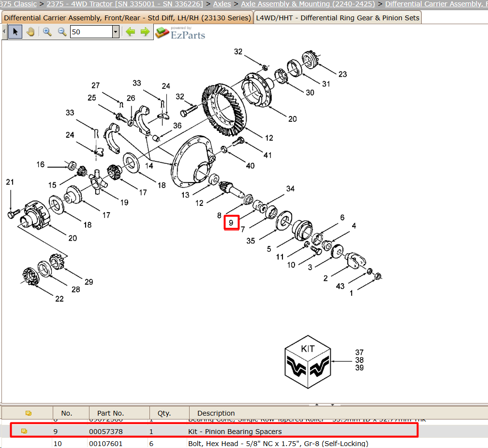Select callout 23 in diagram

(x=342, y=74)
